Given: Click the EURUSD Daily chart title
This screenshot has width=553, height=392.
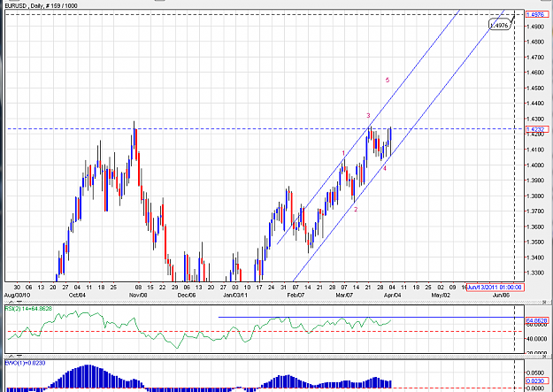Looking at the screenshot, I should point(41,5).
